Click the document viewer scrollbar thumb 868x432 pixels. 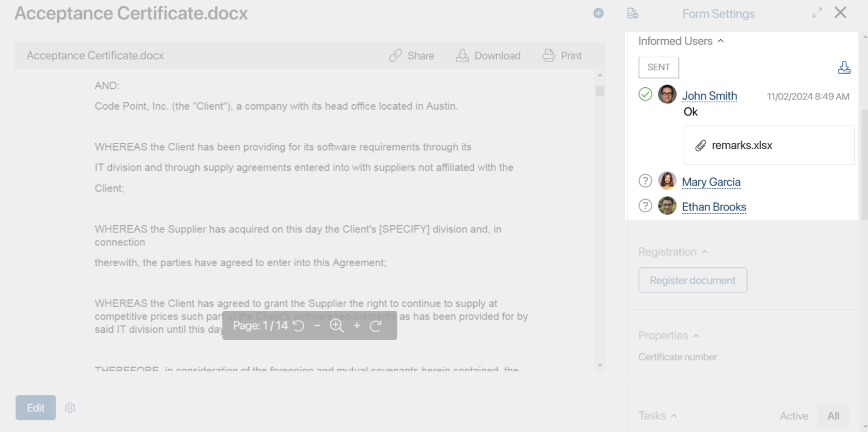(x=600, y=91)
